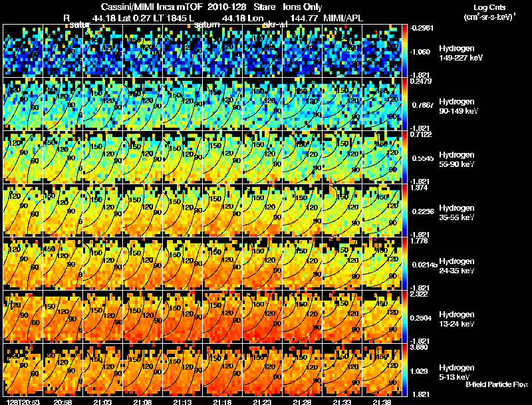Click the -1.060 colorbar midpoint value

[421, 52]
